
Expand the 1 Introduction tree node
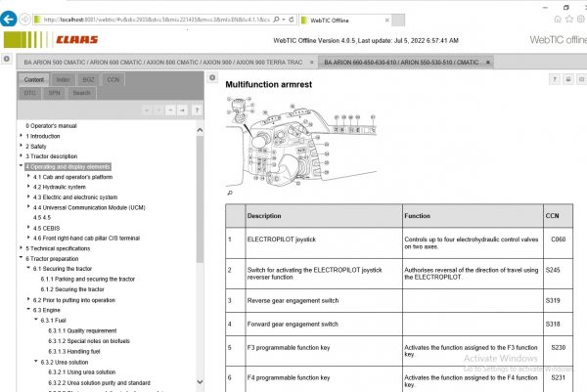pyautogui.click(x=22, y=136)
